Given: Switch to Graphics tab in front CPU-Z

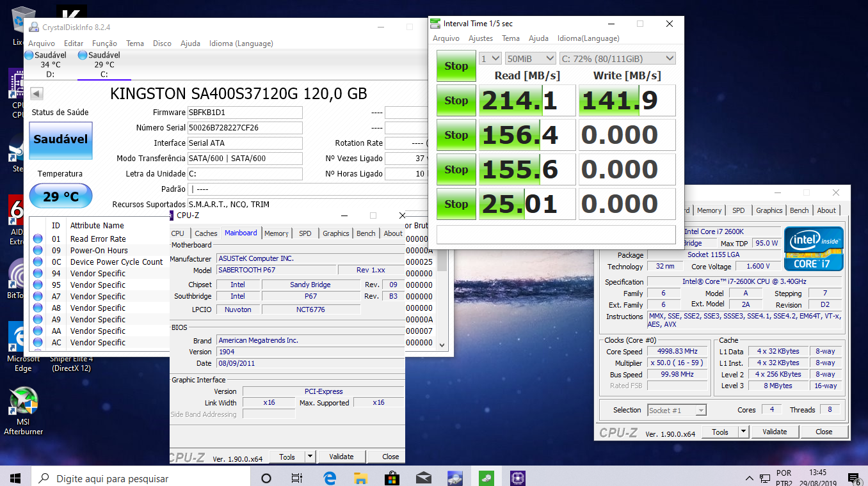Looking at the screenshot, I should coord(336,233).
